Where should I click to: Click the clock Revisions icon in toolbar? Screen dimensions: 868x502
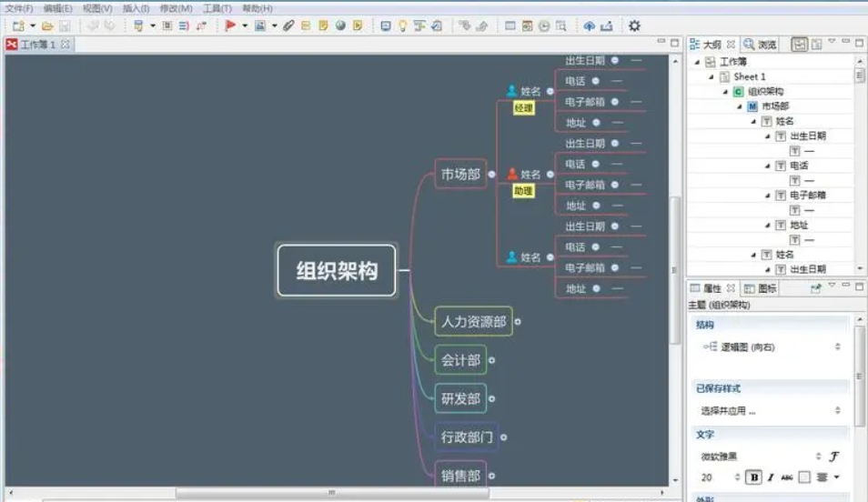click(544, 26)
